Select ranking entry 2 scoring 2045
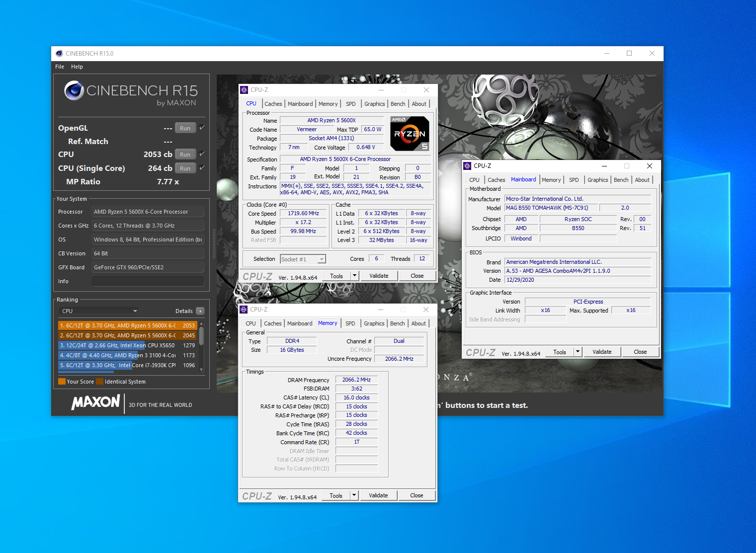Image resolution: width=756 pixels, height=553 pixels. click(x=127, y=335)
